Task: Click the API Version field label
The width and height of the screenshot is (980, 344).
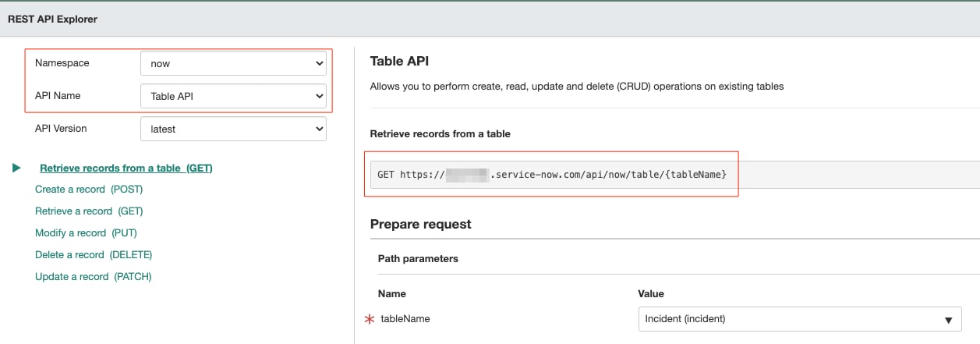Action: pyautogui.click(x=61, y=129)
